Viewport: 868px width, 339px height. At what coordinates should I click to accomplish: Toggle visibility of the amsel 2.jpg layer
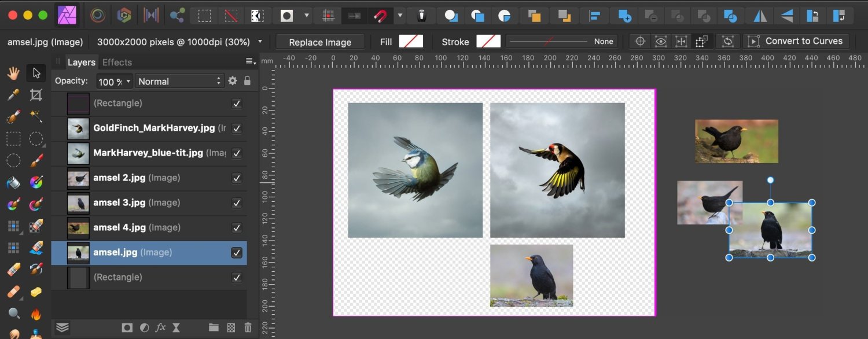[236, 178]
